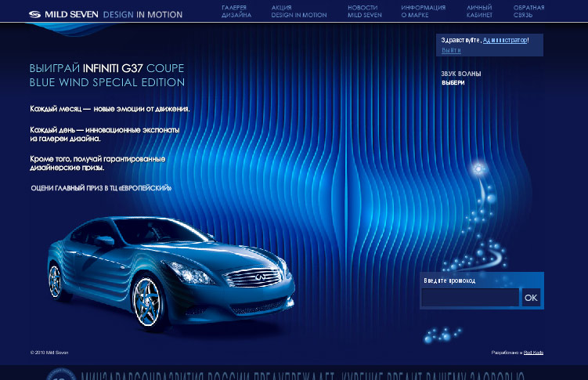This screenshot has width=588, height=380.
Task: Click the Mild Seven Design in Motion title
Action: pyautogui.click(x=106, y=14)
